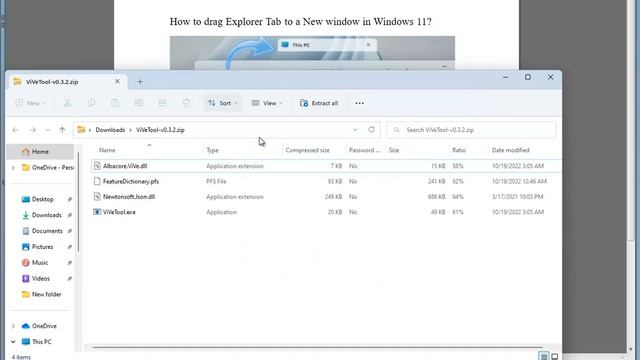Select the FeatureDictionary.pfs file name
This screenshot has height=360, width=640.
coord(131,181)
